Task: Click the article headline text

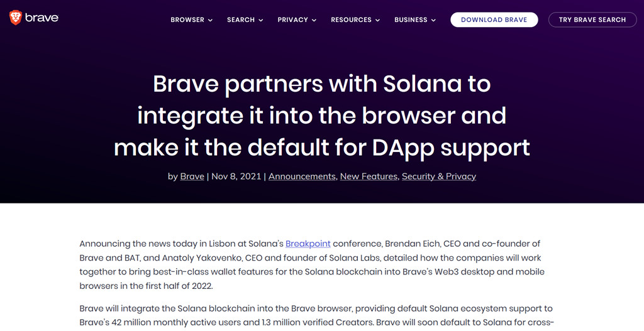Action: tap(322, 116)
